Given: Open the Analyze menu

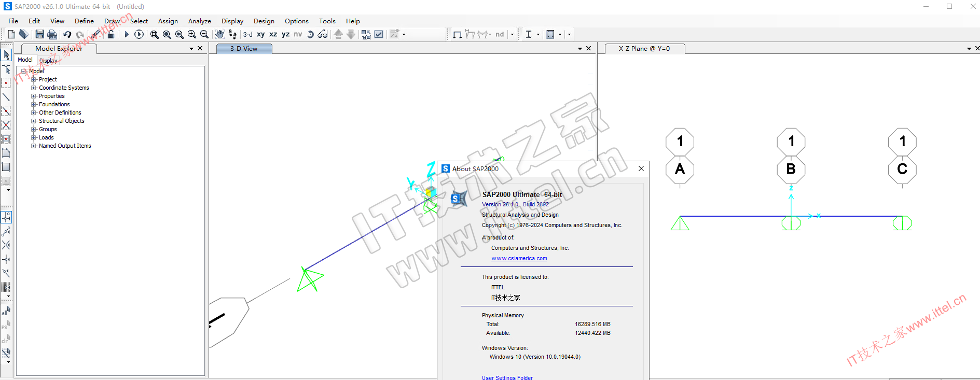Looking at the screenshot, I should [199, 21].
